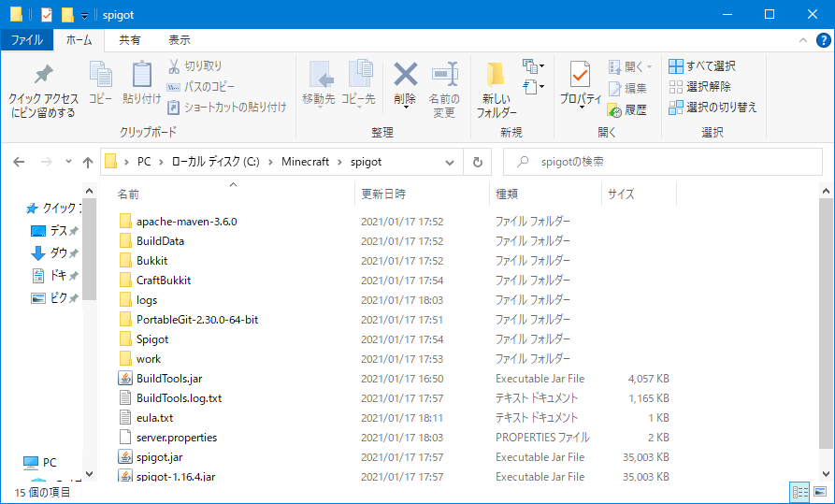Open Desktop (デス) in navigation pane

[55, 231]
